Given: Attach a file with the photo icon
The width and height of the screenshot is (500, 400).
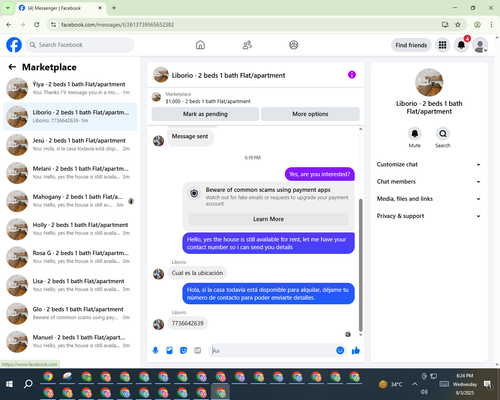Looking at the screenshot, I should coord(169,350).
